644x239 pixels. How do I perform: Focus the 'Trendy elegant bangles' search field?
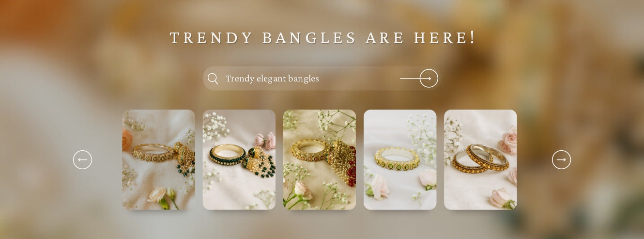(x=320, y=79)
